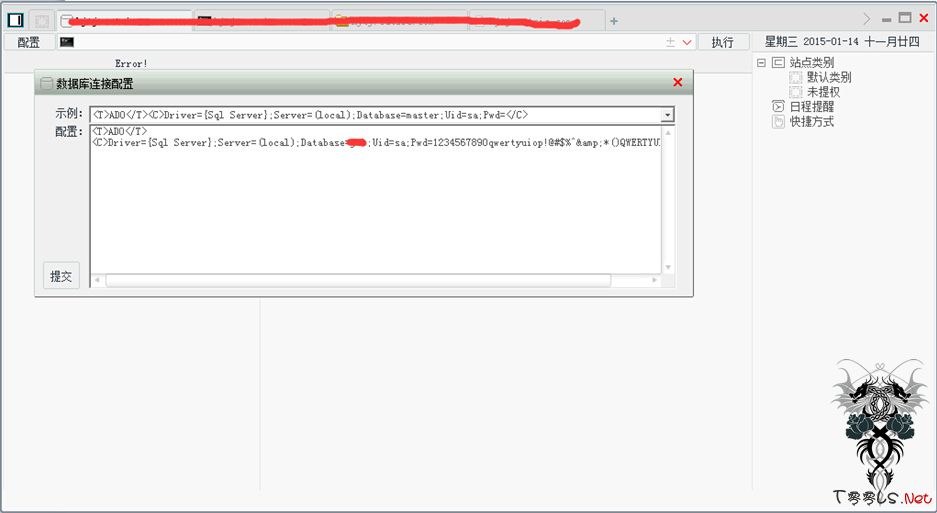Click the icon beside 未提权
Screen dimensions: 937x513
point(795,92)
